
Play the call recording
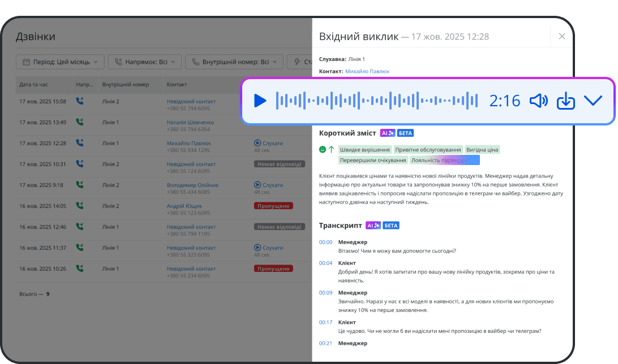pyautogui.click(x=260, y=101)
